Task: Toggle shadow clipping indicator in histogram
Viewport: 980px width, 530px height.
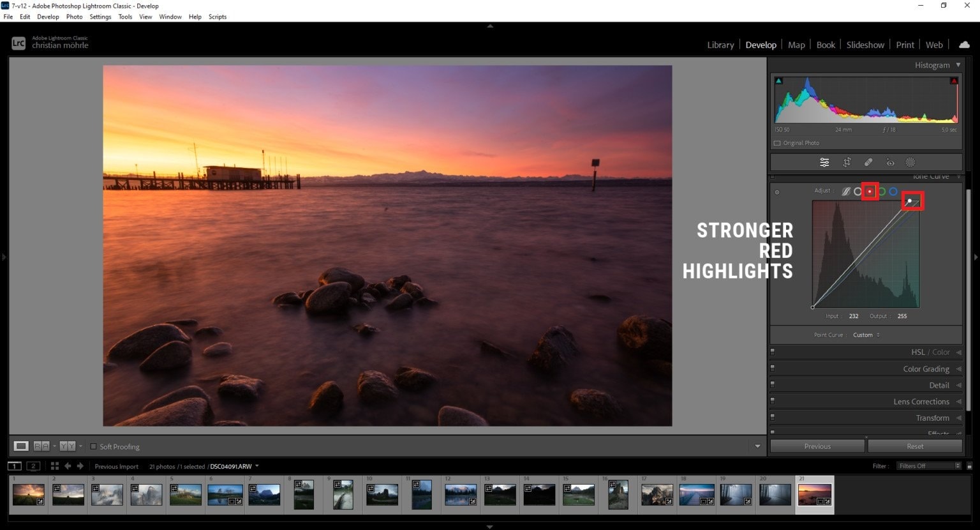Action: pos(778,81)
